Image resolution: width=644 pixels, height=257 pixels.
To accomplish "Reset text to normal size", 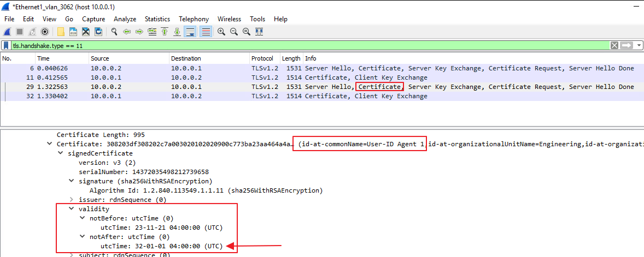I will click(x=247, y=32).
